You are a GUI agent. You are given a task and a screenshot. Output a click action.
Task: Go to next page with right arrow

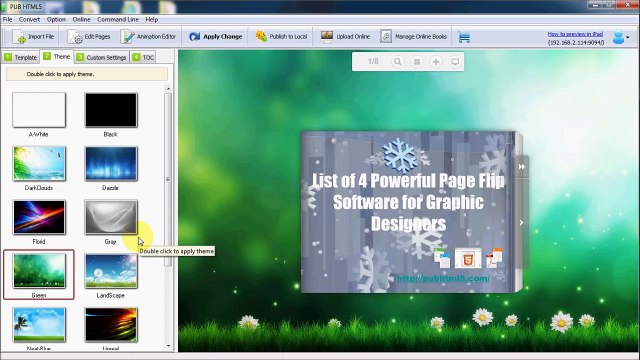point(521,222)
